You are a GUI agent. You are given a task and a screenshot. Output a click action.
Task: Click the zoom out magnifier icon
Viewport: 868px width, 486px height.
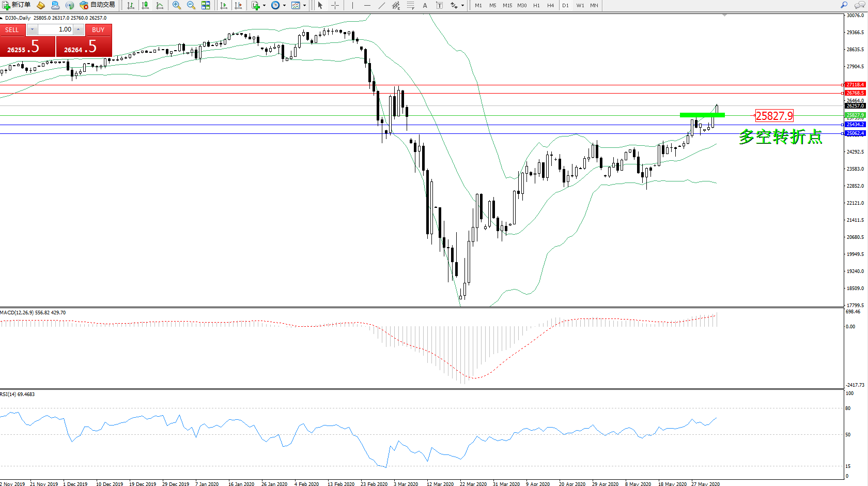pos(191,5)
